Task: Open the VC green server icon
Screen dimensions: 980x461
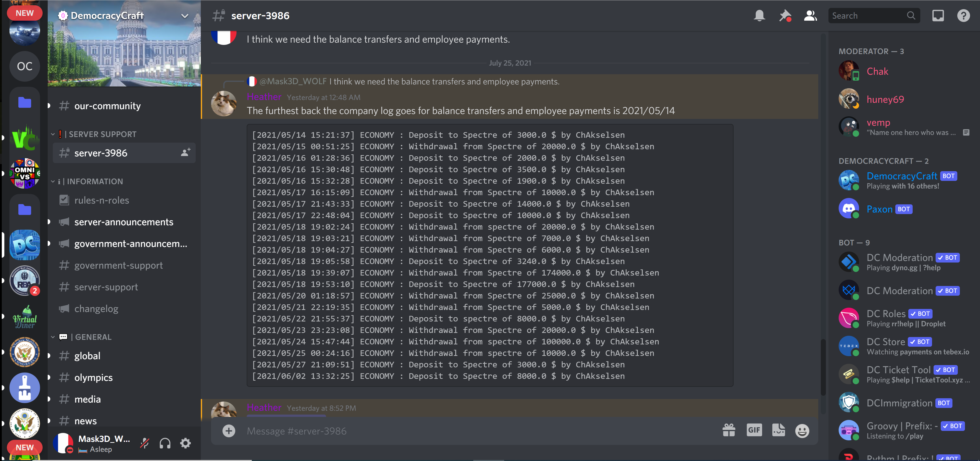Action: tap(24, 138)
